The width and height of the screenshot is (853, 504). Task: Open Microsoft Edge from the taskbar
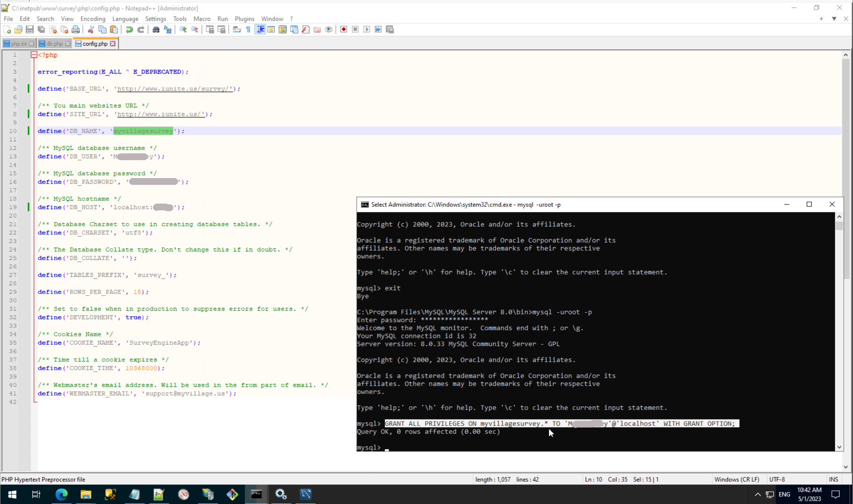click(61, 494)
